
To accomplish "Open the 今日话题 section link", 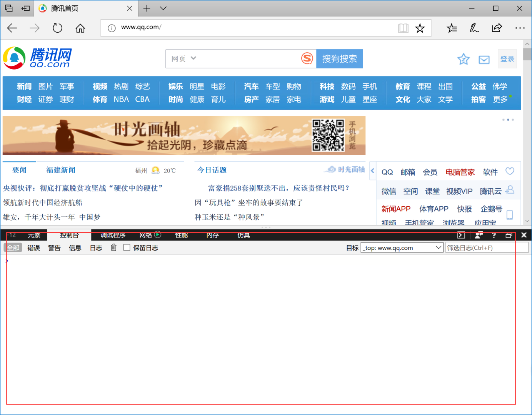I will tap(212, 170).
